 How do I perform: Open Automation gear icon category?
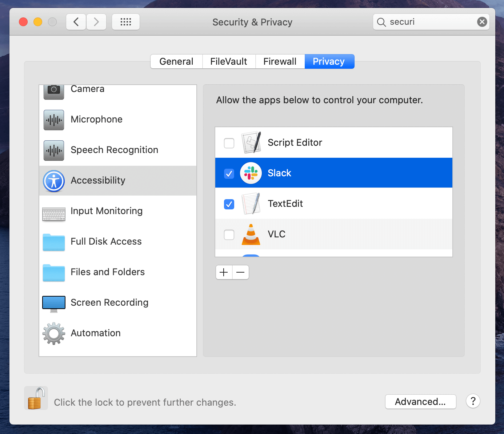point(54,333)
